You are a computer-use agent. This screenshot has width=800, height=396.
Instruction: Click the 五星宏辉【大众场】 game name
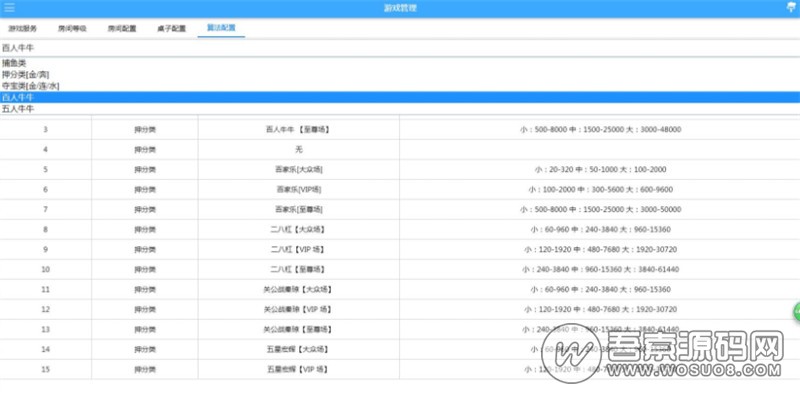299,350
